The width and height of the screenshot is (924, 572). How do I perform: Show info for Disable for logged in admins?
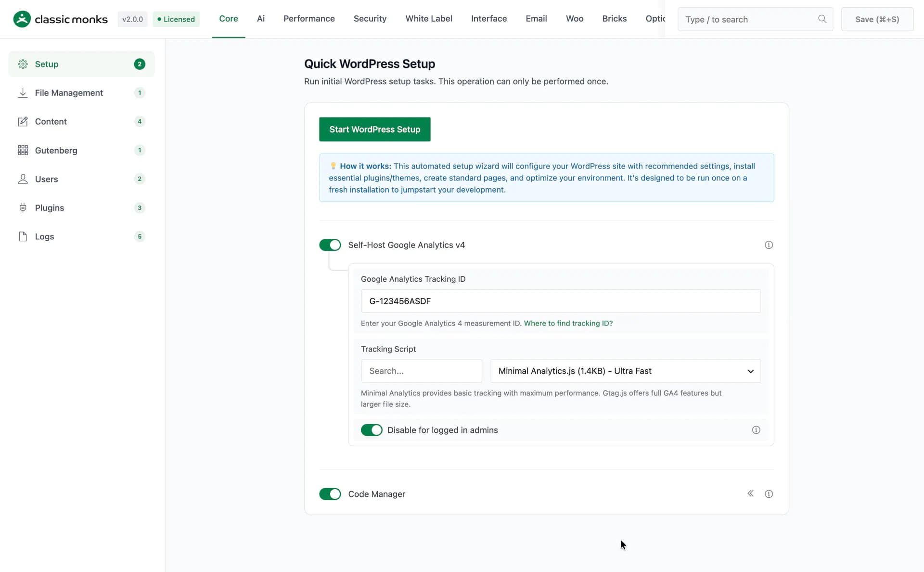coord(756,430)
